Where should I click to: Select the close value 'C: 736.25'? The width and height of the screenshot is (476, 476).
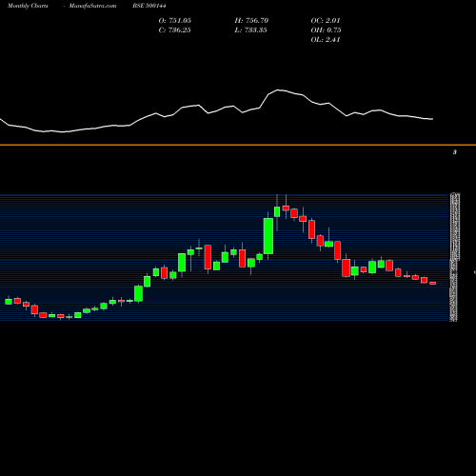coord(174,30)
